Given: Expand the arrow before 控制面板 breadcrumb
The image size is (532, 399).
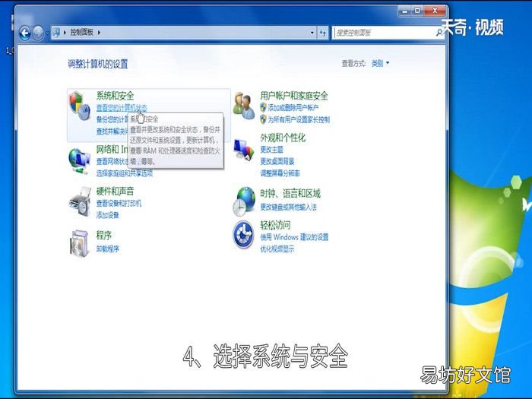Looking at the screenshot, I should tap(65, 33).
